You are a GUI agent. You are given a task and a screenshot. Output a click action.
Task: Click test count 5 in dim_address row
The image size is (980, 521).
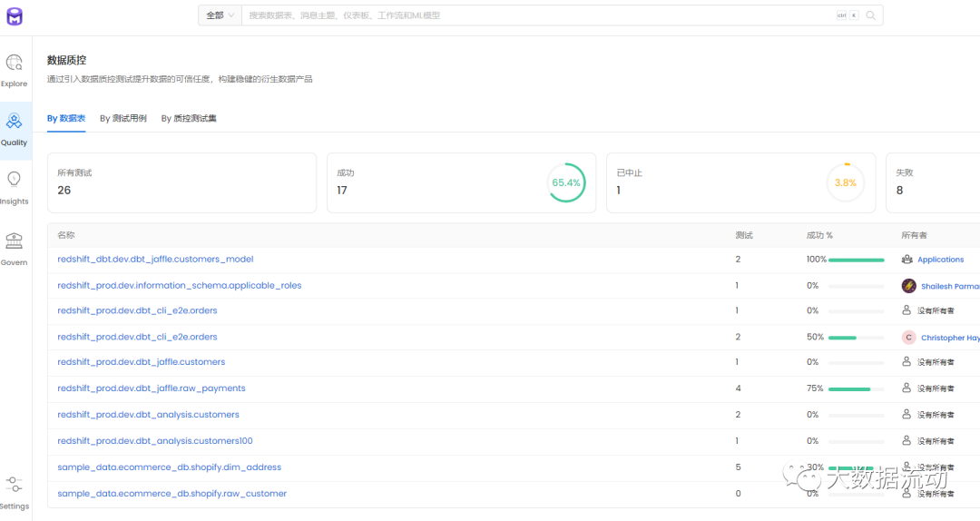(738, 467)
